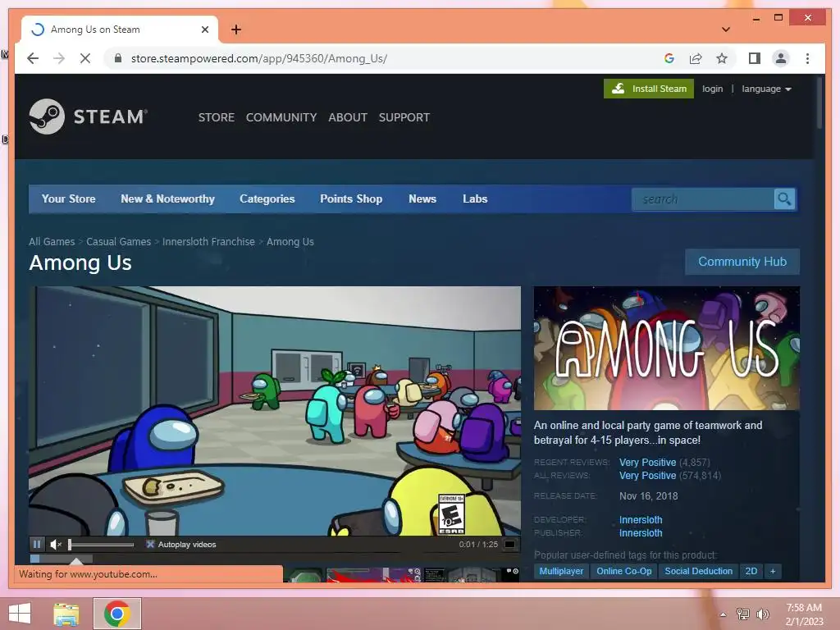Screen dimensions: 840x630
Task: Adjust the trailer volume slider
Action: (x=101, y=545)
